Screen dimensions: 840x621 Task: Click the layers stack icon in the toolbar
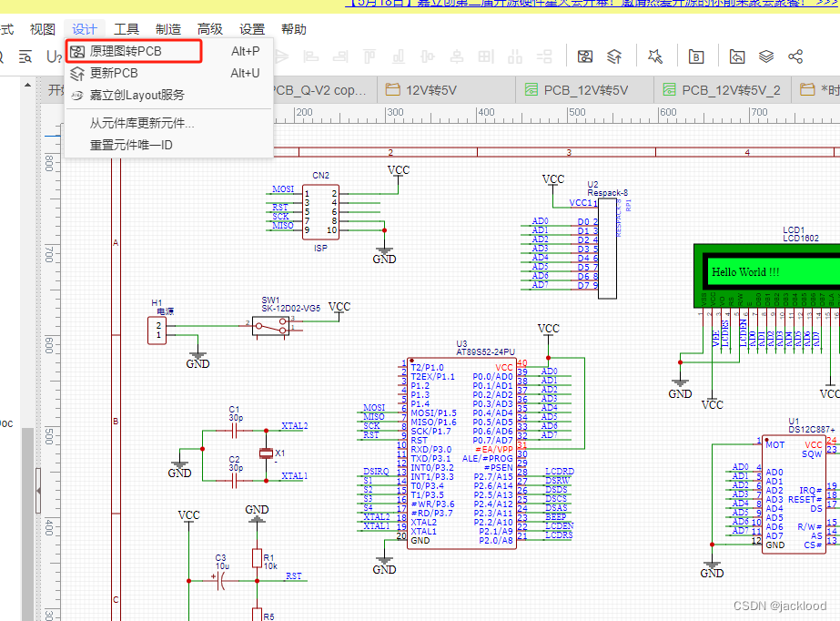766,56
